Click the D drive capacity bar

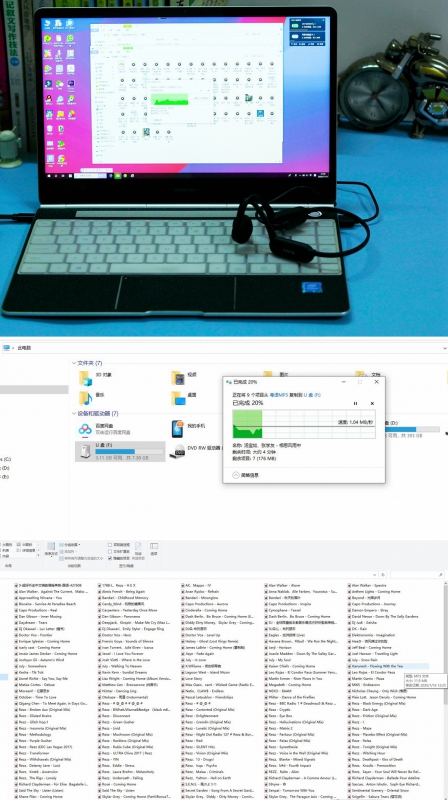pos(412,430)
